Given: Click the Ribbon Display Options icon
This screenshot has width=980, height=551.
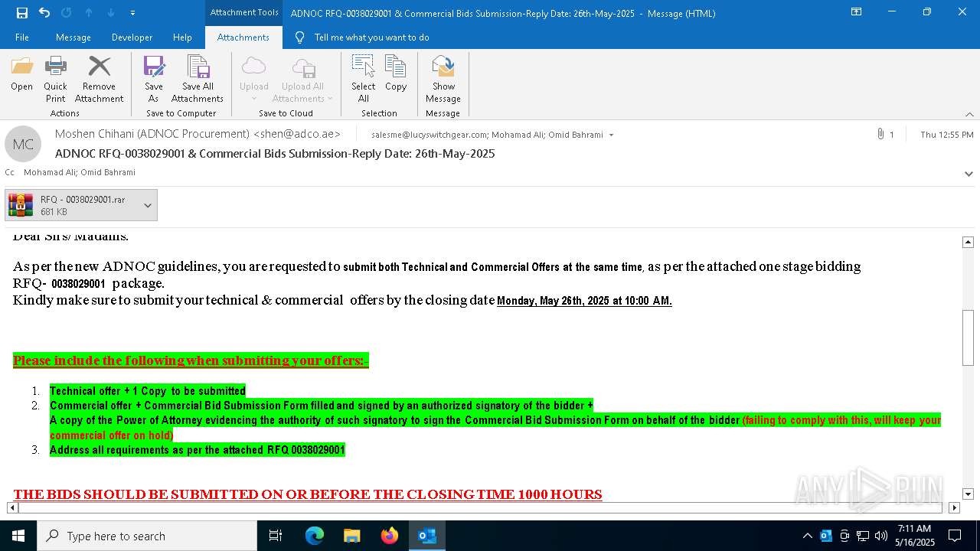Looking at the screenshot, I should click(x=857, y=12).
